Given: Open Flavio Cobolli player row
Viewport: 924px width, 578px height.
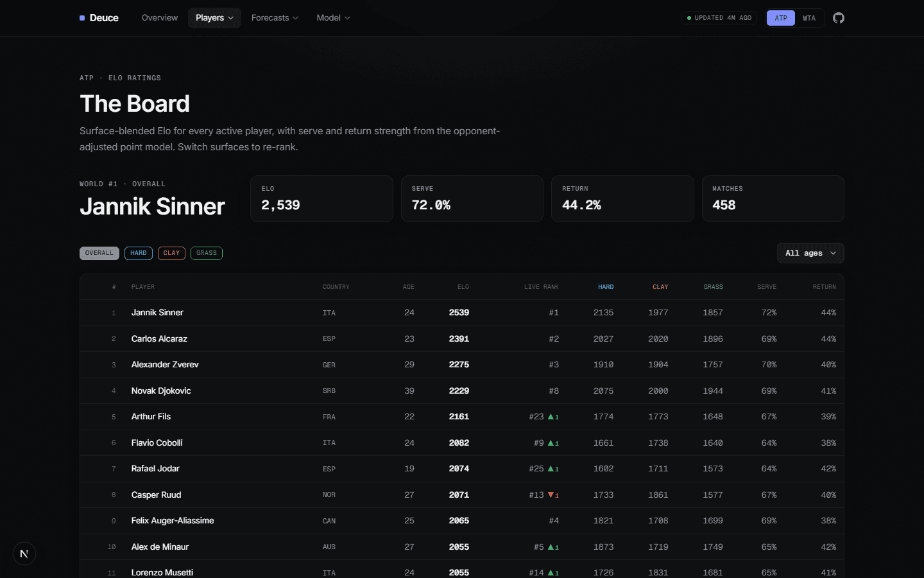Looking at the screenshot, I should pos(462,442).
